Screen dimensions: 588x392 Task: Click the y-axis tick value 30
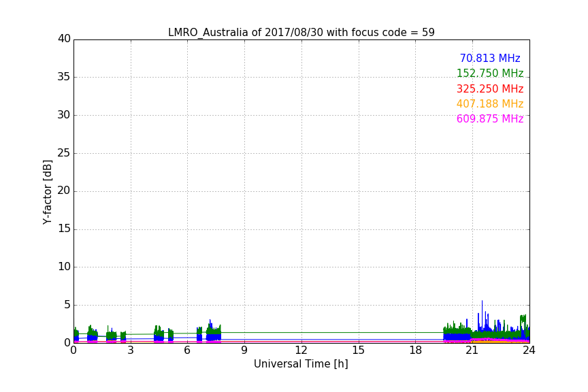[64, 115]
